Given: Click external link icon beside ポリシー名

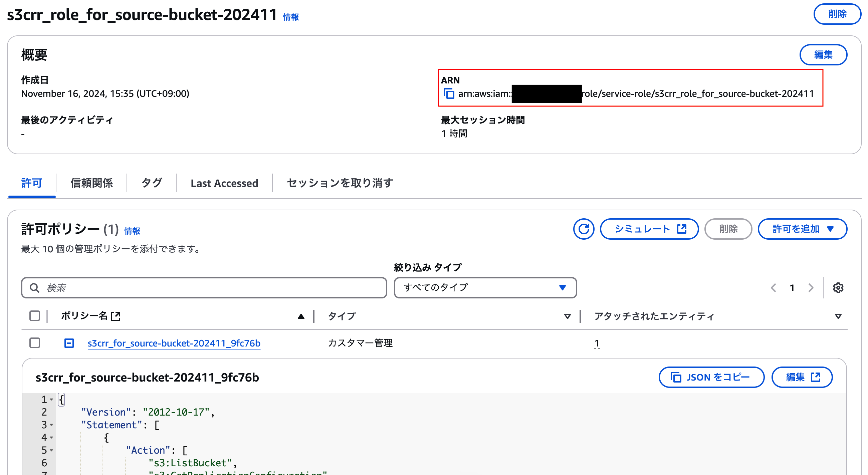Looking at the screenshot, I should coord(116,316).
